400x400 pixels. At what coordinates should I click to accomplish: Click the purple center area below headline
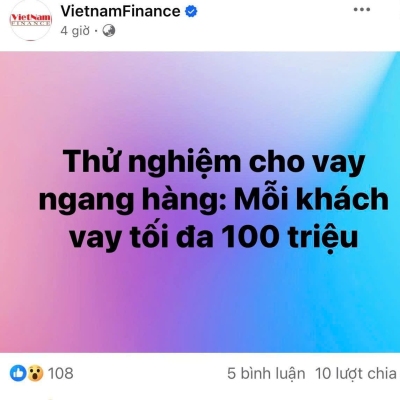[200, 300]
